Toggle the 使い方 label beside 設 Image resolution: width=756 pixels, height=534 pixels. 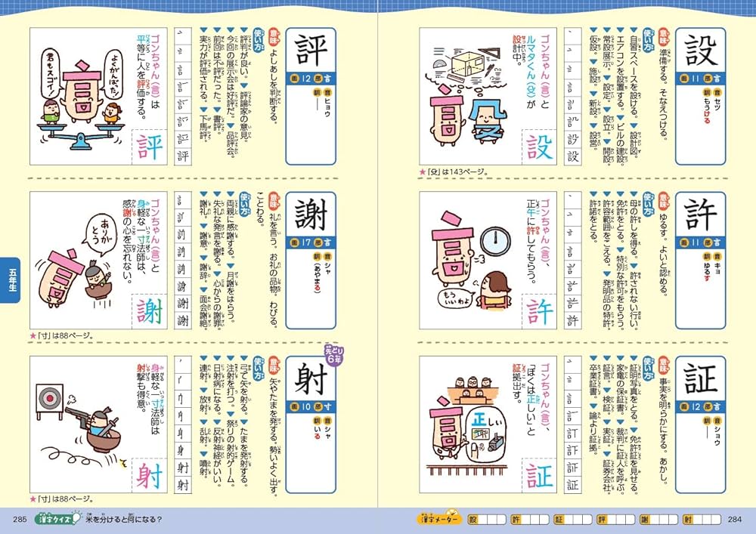pos(649,38)
